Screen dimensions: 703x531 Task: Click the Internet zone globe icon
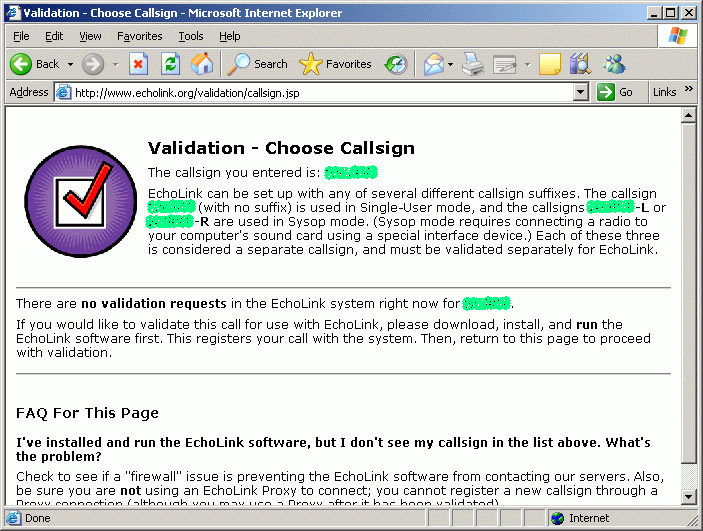(x=557, y=518)
